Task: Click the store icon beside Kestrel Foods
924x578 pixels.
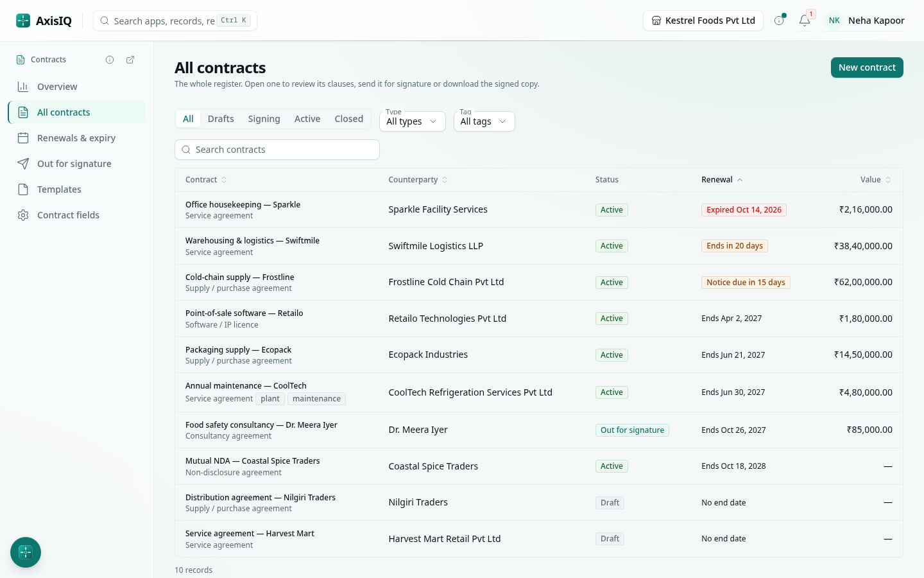Action: point(656,21)
